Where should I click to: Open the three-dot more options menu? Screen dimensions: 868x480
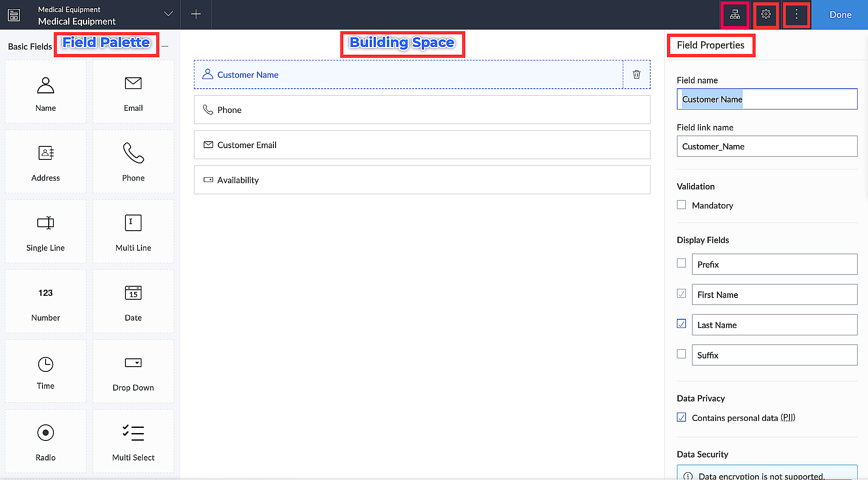tap(796, 15)
